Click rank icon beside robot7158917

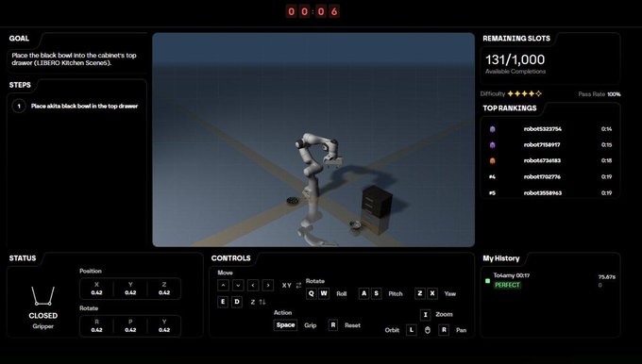[493, 145]
